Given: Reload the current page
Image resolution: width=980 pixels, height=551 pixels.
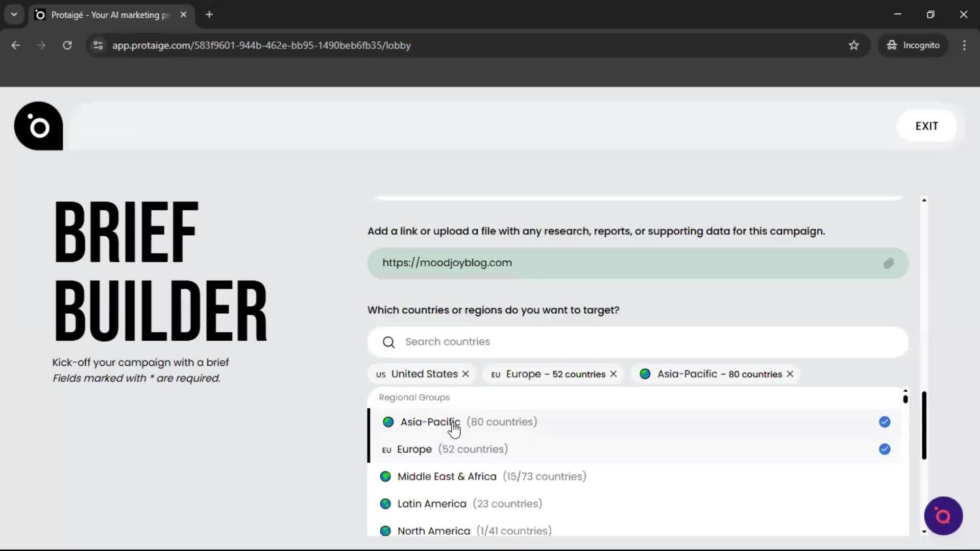Looking at the screenshot, I should coord(66,45).
